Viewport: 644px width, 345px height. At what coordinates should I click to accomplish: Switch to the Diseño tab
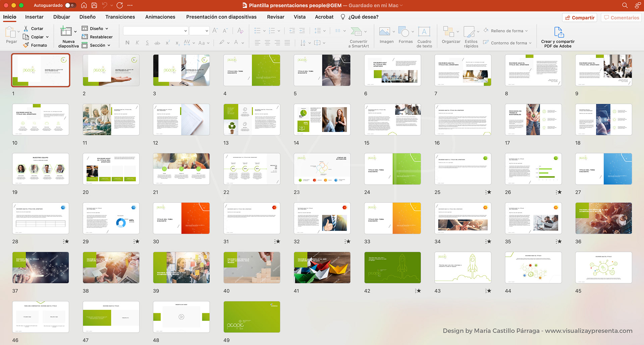(x=88, y=17)
